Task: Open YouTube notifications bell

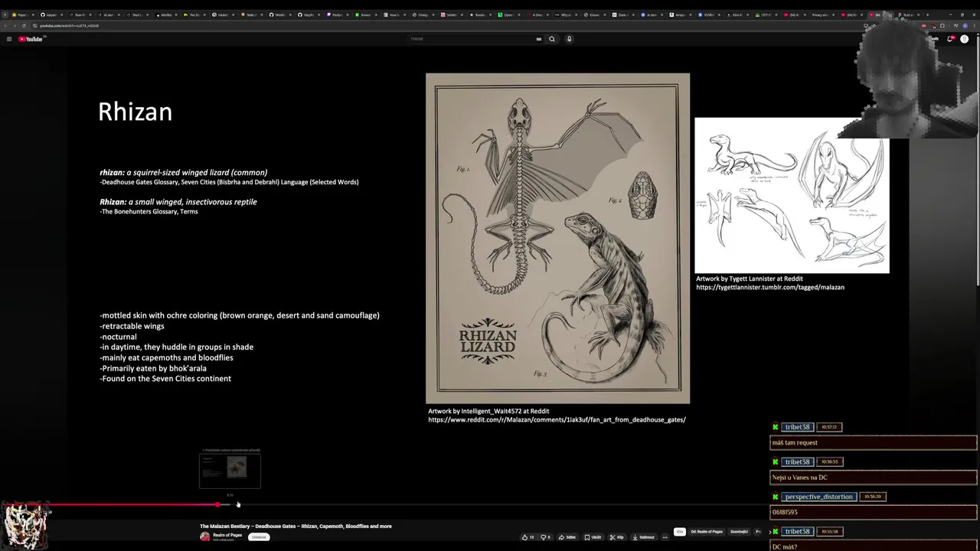Action: [x=950, y=39]
